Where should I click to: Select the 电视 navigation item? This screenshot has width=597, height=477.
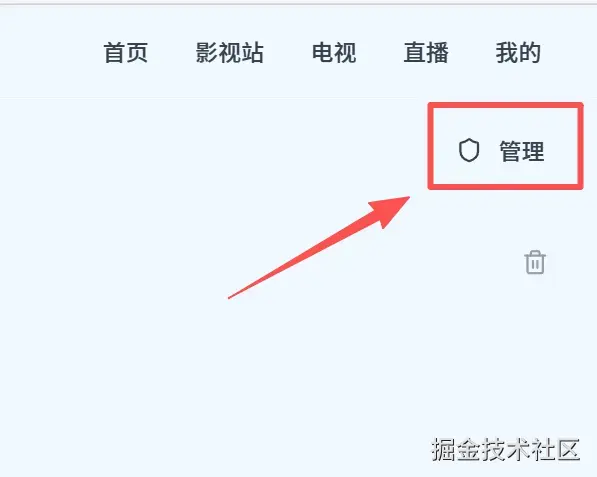pyautogui.click(x=334, y=53)
